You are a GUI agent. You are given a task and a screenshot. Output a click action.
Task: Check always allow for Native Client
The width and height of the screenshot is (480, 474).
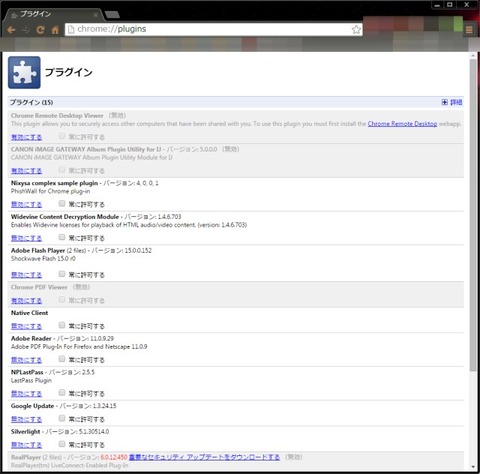(62, 325)
